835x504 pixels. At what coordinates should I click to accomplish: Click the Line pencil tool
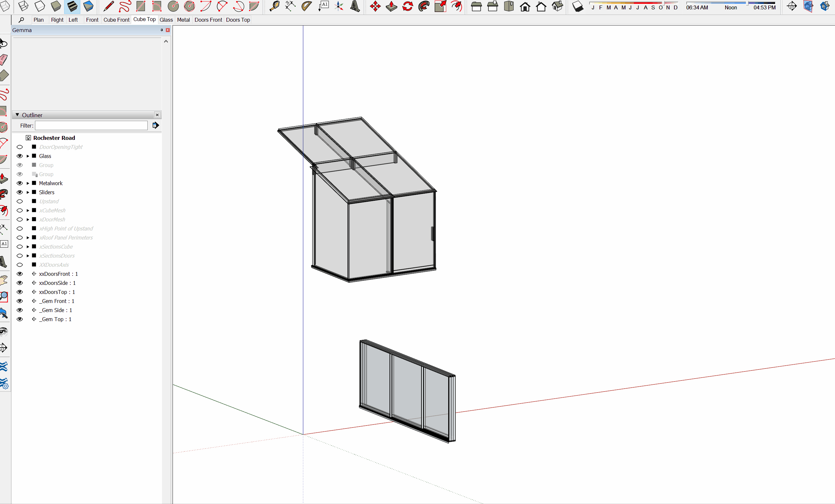click(109, 6)
